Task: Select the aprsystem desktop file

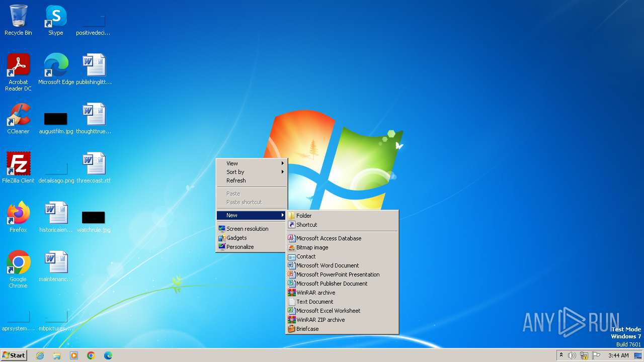Action: point(18,320)
